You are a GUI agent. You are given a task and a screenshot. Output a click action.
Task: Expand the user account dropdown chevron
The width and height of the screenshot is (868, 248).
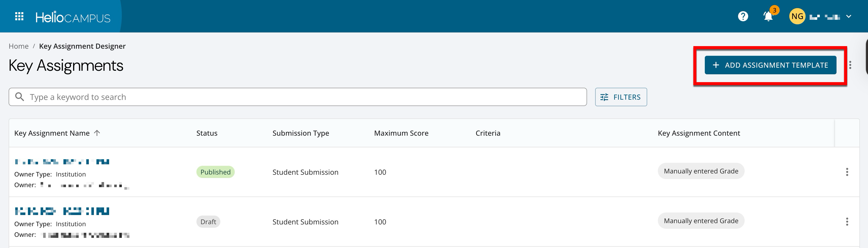[849, 16]
